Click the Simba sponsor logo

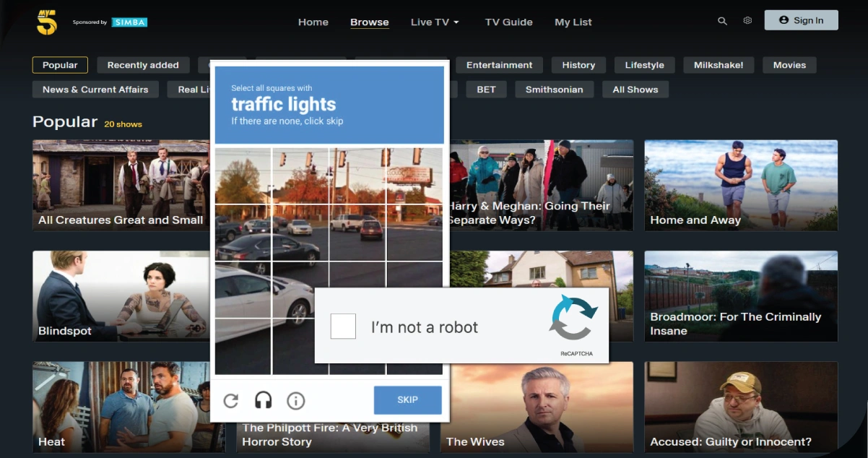129,22
